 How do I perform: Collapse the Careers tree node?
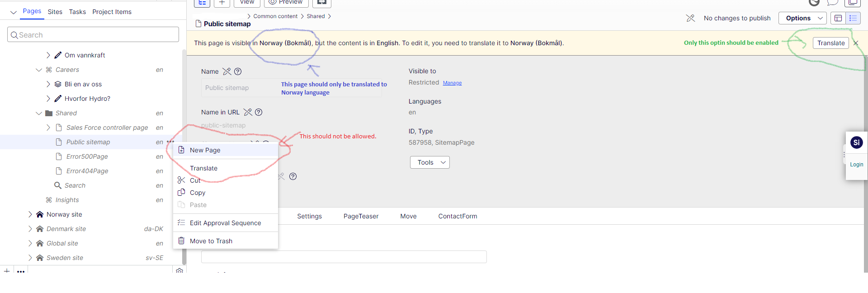(39, 70)
